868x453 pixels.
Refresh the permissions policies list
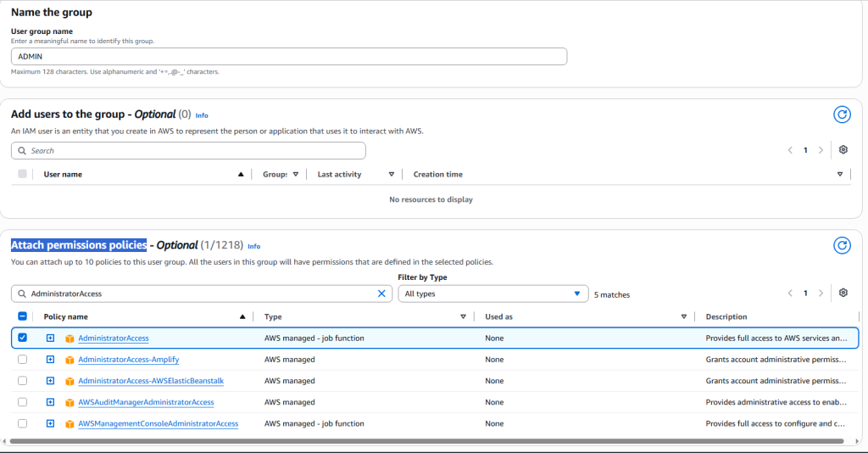(x=842, y=245)
